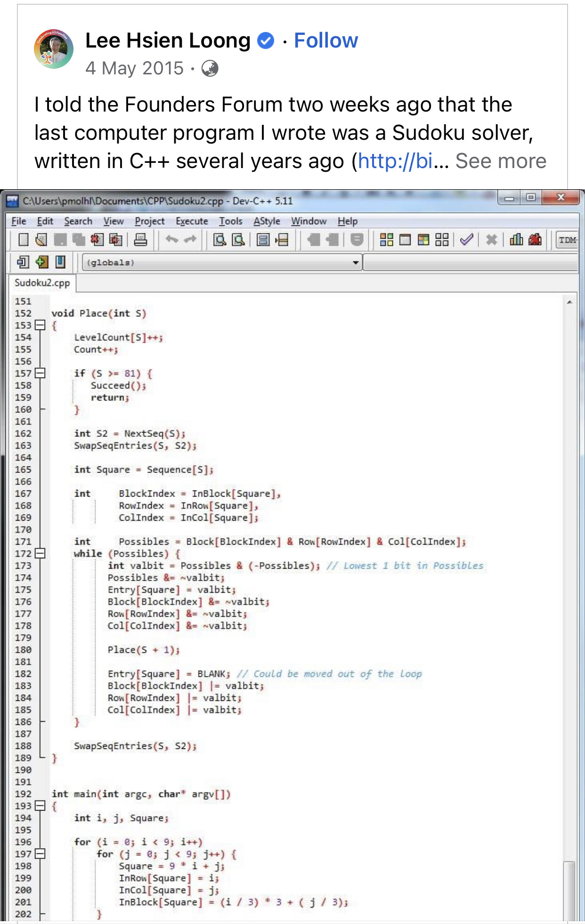This screenshot has width=585, height=924.
Task: Open Replace with the second magnifier icon
Action: [x=239, y=240]
